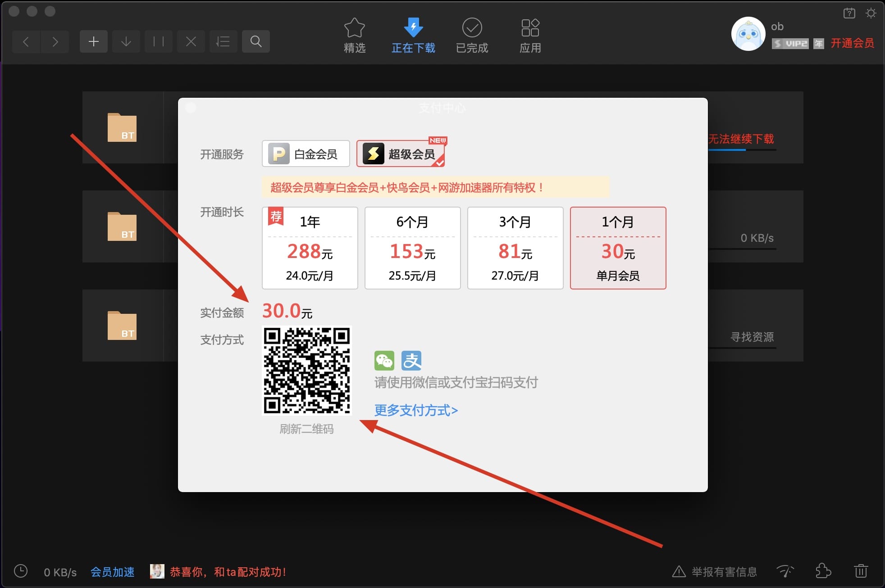Choose the 3个月 81元 plan

click(515, 248)
